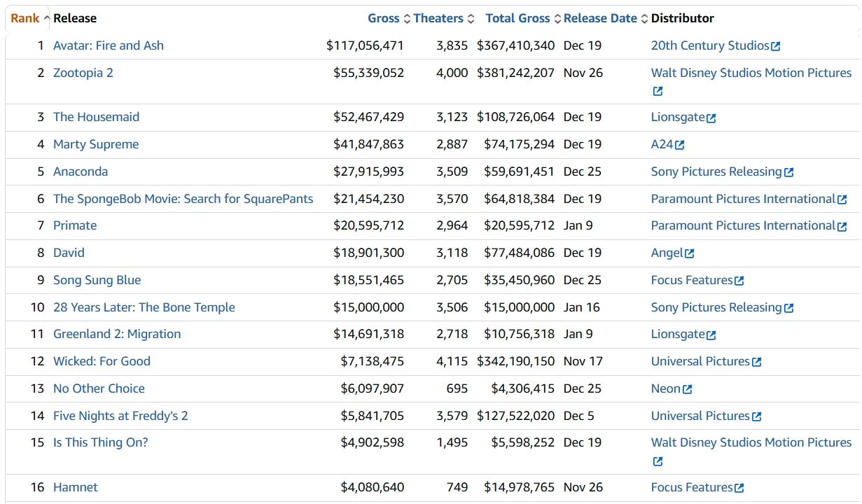Viewport: 862px width, 504px height.
Task: Click external link icon beside 20th Century Studios
Action: [775, 46]
